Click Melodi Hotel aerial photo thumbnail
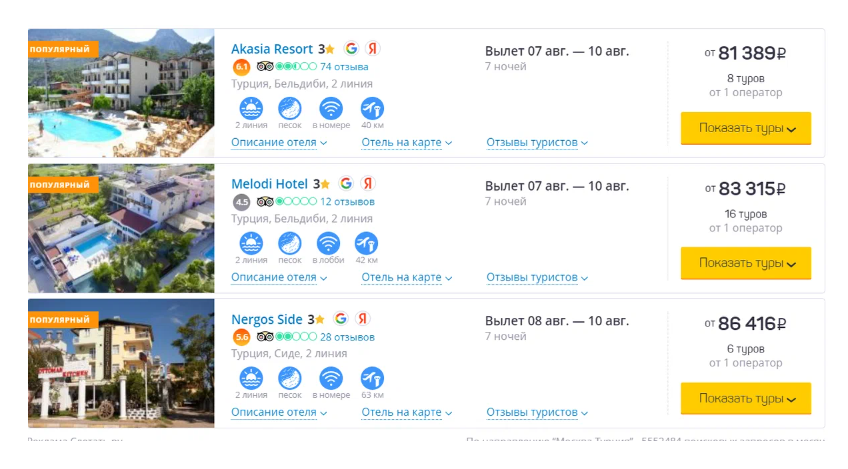Image resolution: width=848 pixels, height=469 pixels. click(121, 228)
